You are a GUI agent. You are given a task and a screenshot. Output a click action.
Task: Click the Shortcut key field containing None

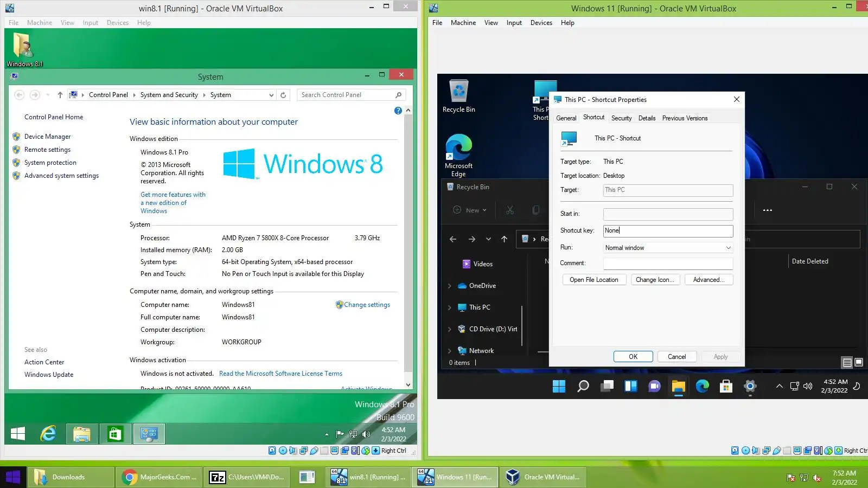pos(668,231)
